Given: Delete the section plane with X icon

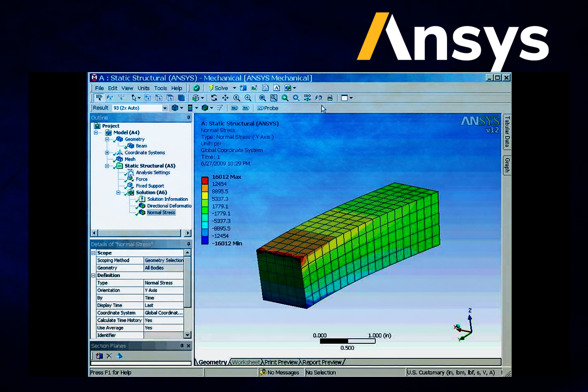Looking at the screenshot, I should pos(109,356).
